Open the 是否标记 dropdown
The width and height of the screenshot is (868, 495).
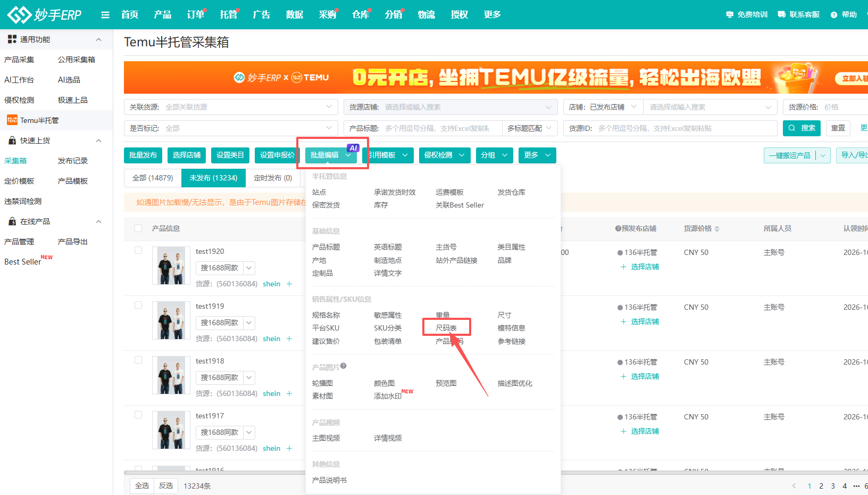(x=231, y=128)
